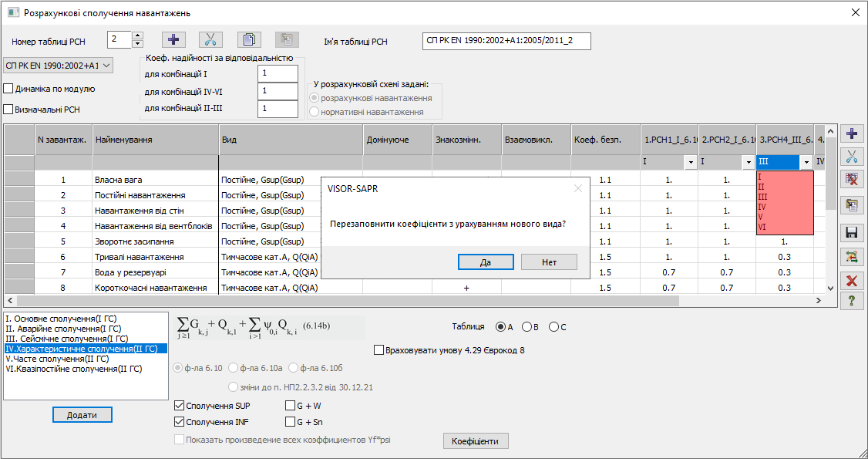Click the Ім'я таблиці РСН text field
The width and height of the screenshot is (868, 459).
point(506,41)
